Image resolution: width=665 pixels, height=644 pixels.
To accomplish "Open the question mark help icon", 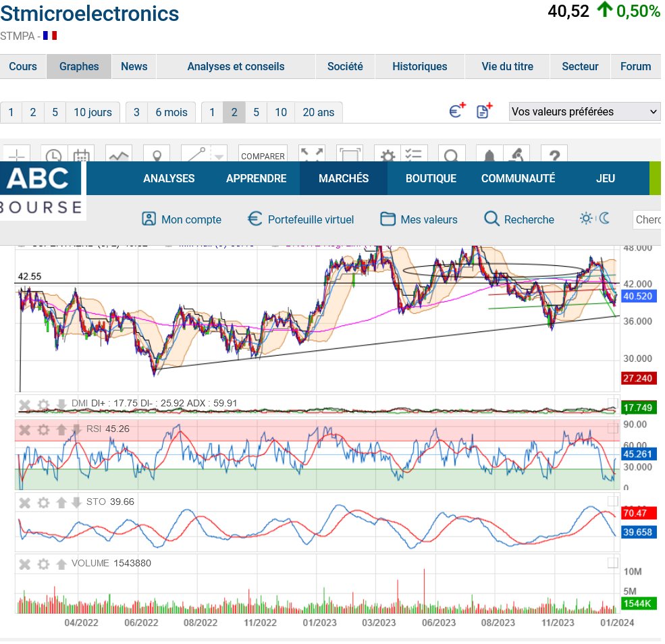I will coord(554,155).
